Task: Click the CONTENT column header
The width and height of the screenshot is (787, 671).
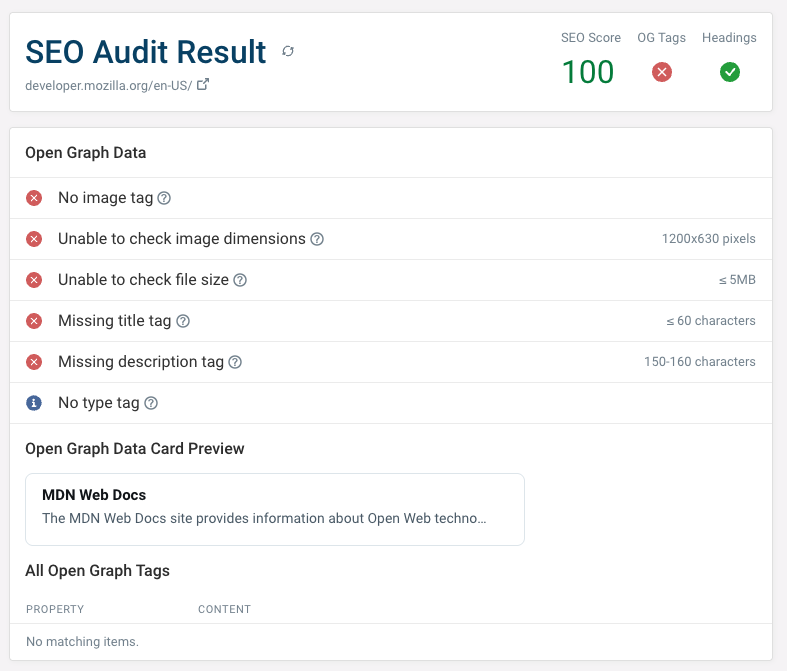Action: click(x=224, y=609)
